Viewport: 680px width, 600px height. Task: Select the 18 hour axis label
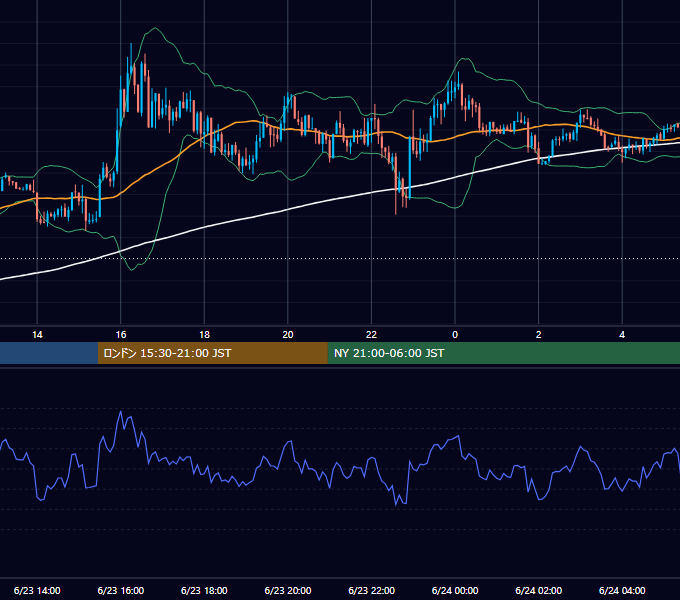pyautogui.click(x=204, y=334)
